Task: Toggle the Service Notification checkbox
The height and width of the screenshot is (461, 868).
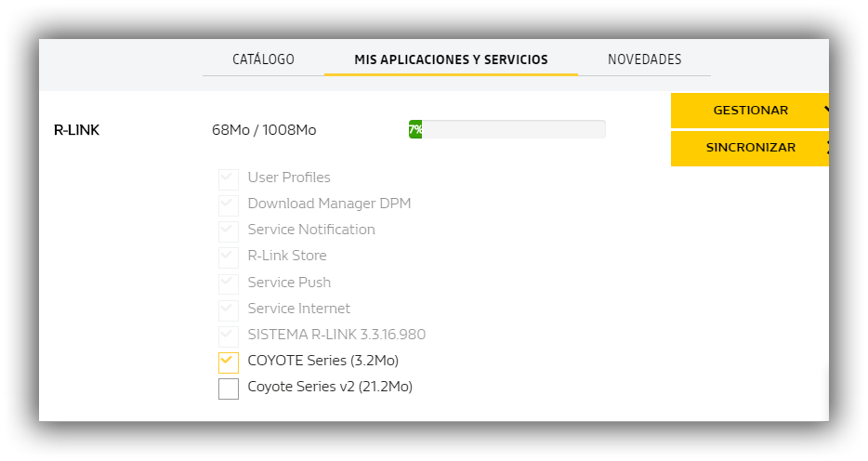Action: [x=229, y=230]
